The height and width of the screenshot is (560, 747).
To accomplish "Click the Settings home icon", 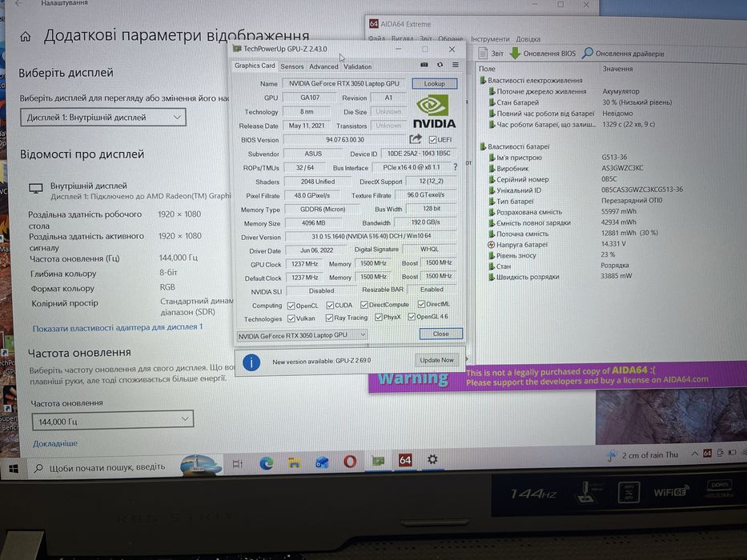I will coord(26,37).
